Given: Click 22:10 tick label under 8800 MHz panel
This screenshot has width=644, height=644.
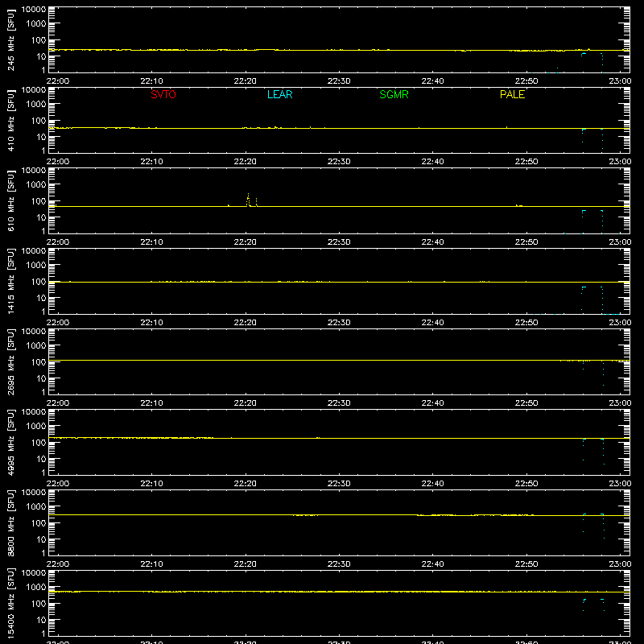Looking at the screenshot, I should [151, 564].
